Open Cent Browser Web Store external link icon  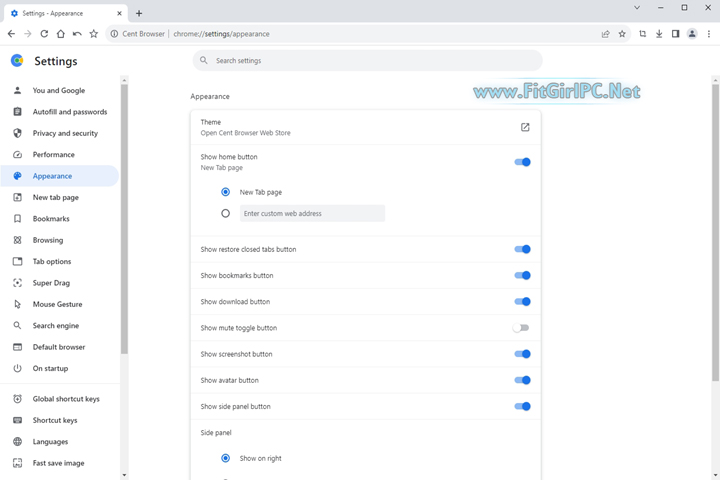525,127
